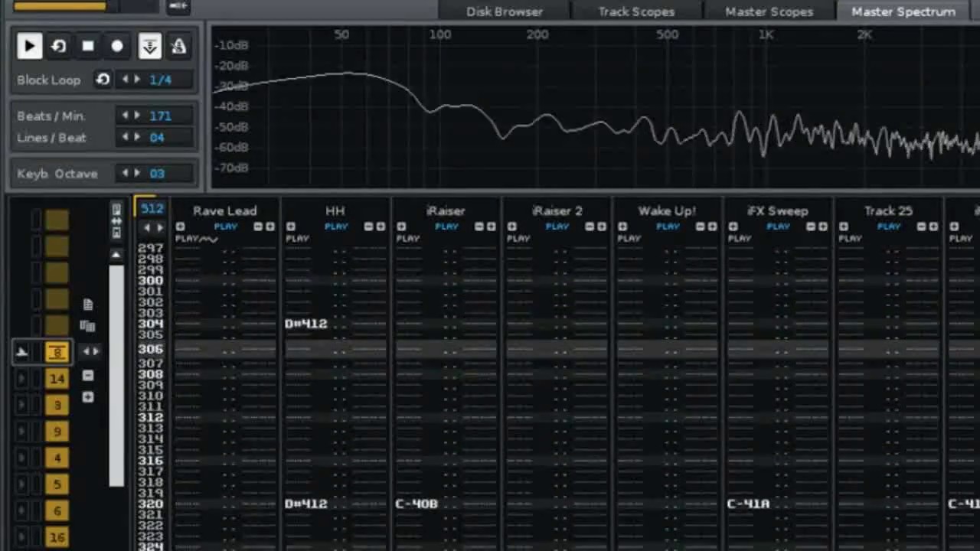
Task: Click C-40B note in iRaiser track
Action: (x=416, y=504)
